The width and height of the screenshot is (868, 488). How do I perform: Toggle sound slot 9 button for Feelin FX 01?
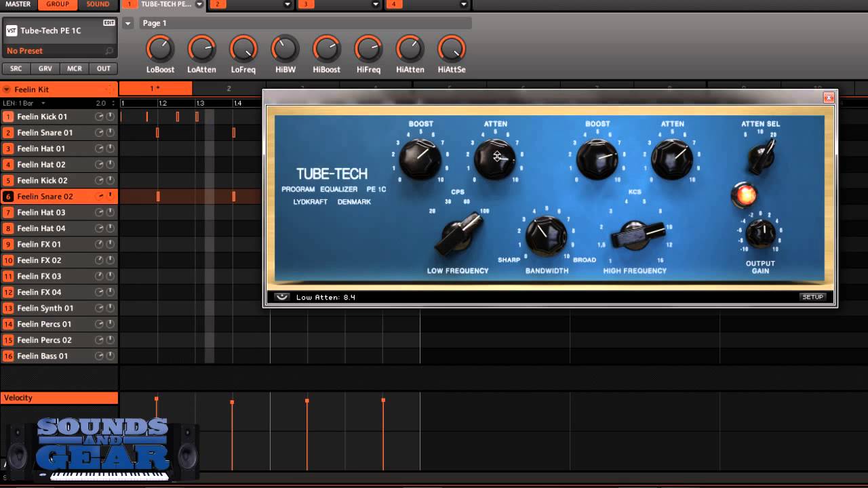8,244
